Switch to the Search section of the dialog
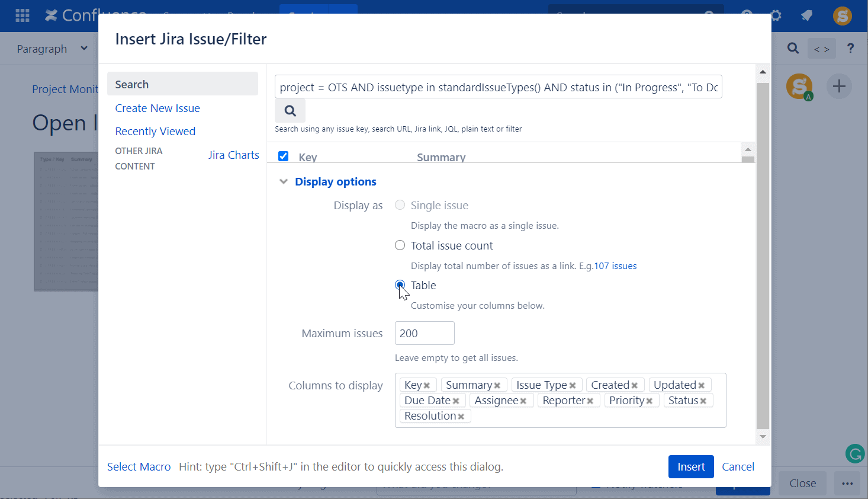Viewport: 868px width, 499px height. (x=131, y=84)
